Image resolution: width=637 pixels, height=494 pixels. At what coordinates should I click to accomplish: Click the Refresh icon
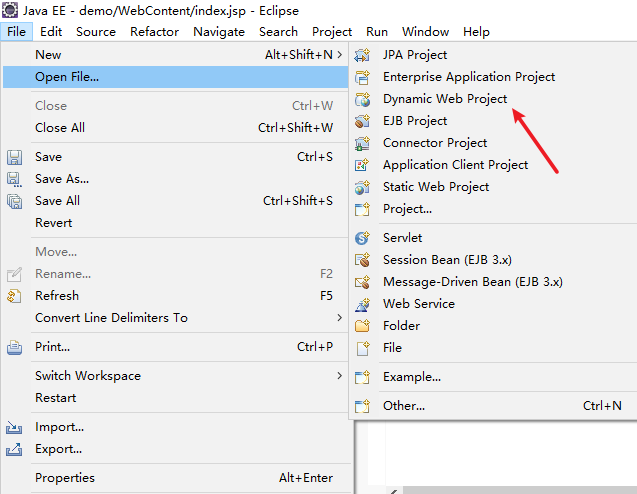pyautogui.click(x=14, y=296)
